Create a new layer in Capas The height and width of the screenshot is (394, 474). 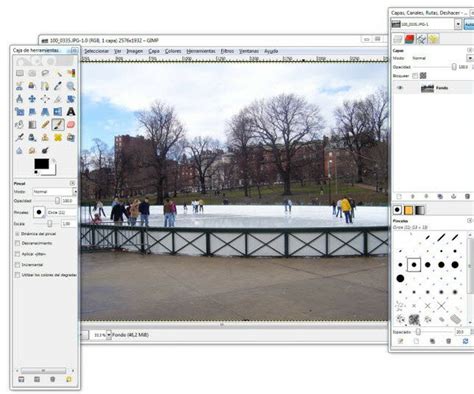(399, 197)
